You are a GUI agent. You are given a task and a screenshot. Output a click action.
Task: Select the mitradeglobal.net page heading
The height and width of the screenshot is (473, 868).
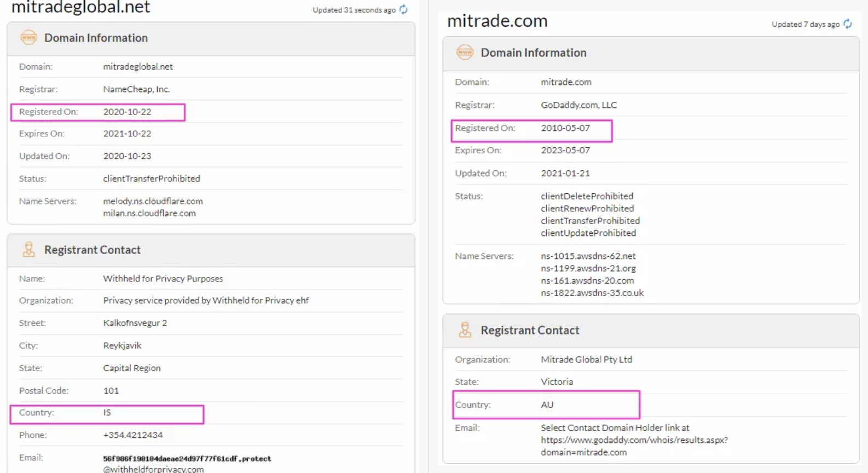80,8
